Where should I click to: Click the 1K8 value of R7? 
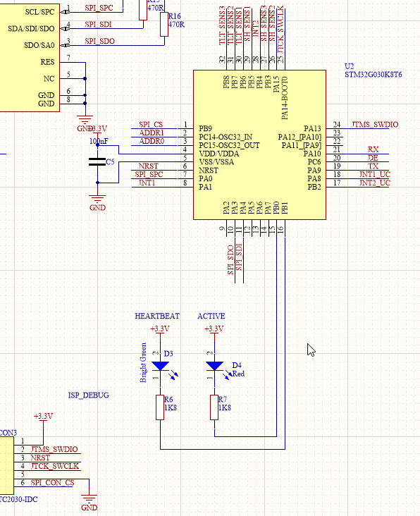(x=225, y=407)
